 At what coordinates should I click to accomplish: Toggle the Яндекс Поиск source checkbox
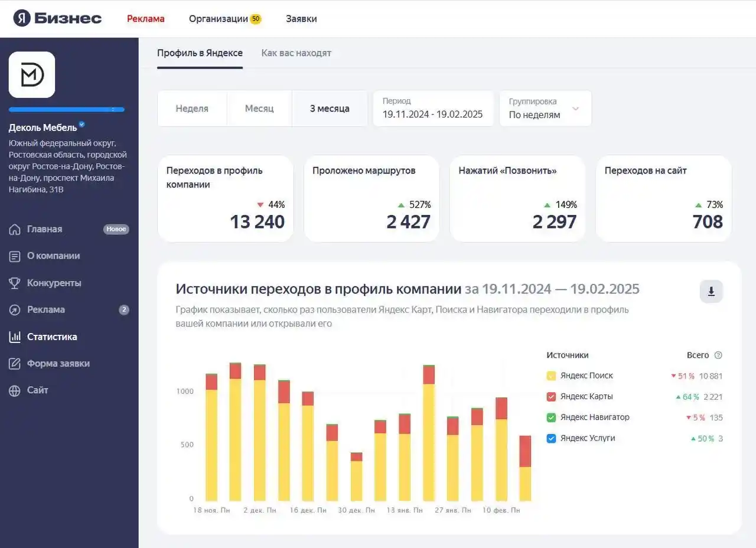coord(551,376)
